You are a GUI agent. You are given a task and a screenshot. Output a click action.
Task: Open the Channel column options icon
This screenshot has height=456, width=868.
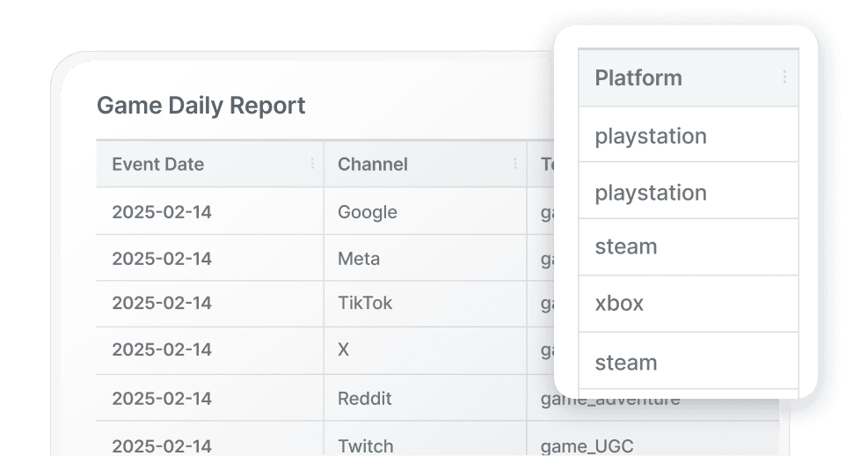point(515,164)
